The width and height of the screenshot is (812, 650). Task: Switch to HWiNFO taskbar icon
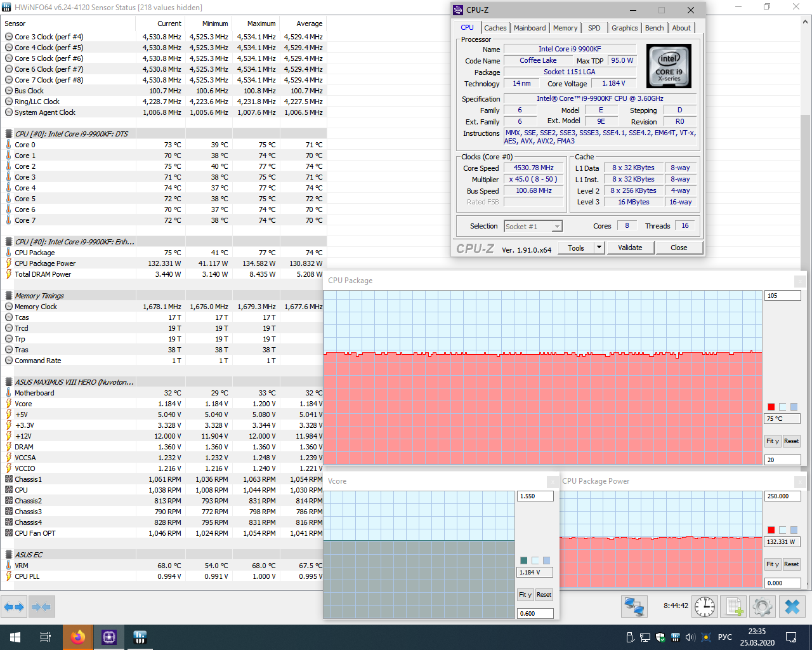click(140, 637)
